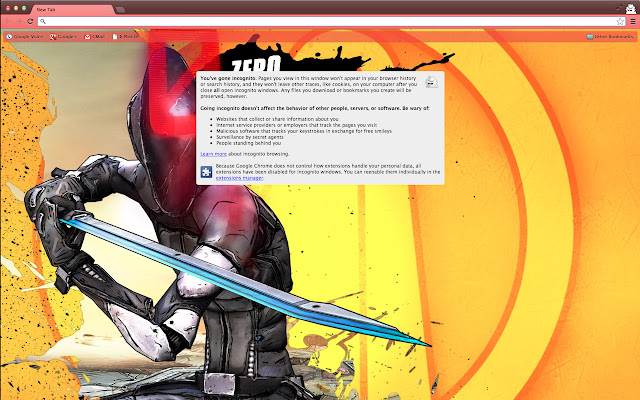Open the Google+ bookmark
This screenshot has height=400, width=640.
[x=63, y=37]
